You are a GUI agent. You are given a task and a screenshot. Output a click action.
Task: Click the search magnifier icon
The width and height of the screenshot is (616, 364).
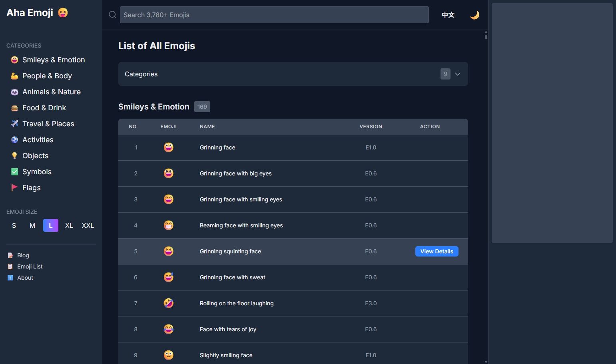coord(112,15)
